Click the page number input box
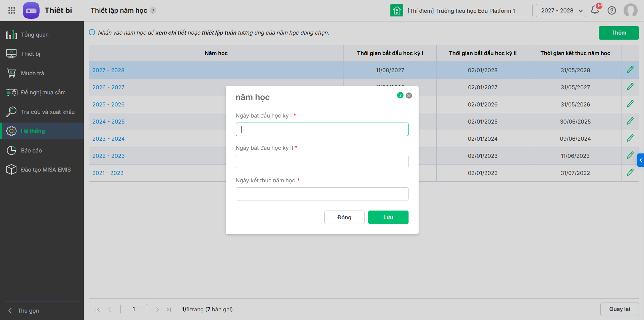Screen dimensions: 644x320 tap(134, 309)
